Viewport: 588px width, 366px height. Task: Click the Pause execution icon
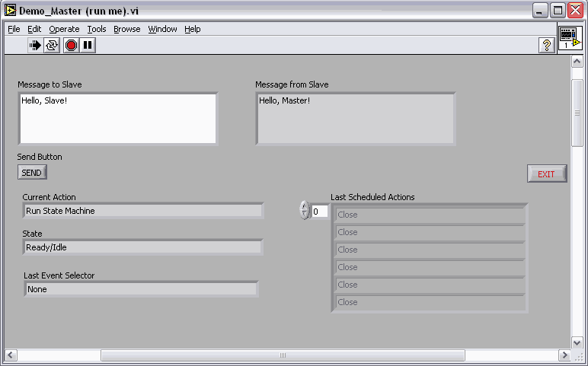(x=88, y=46)
